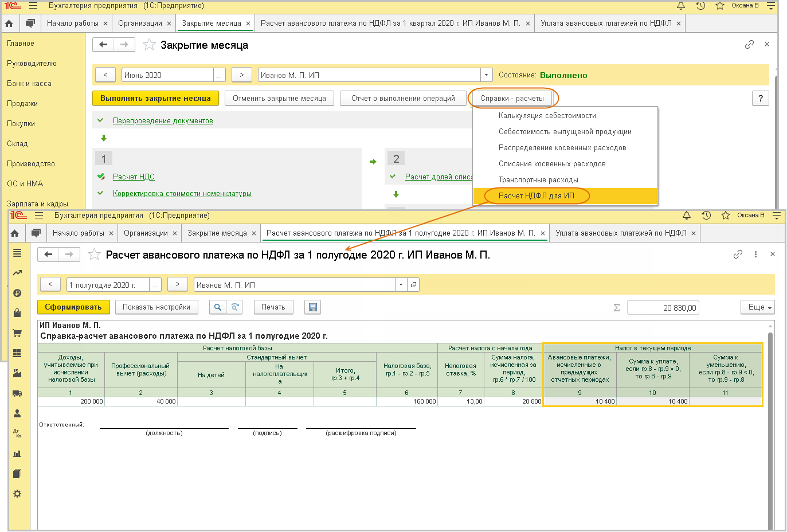Open the Главное section icon in the NDFL report window sidebar
Viewport: 787px width, 532px height.
[x=17, y=253]
